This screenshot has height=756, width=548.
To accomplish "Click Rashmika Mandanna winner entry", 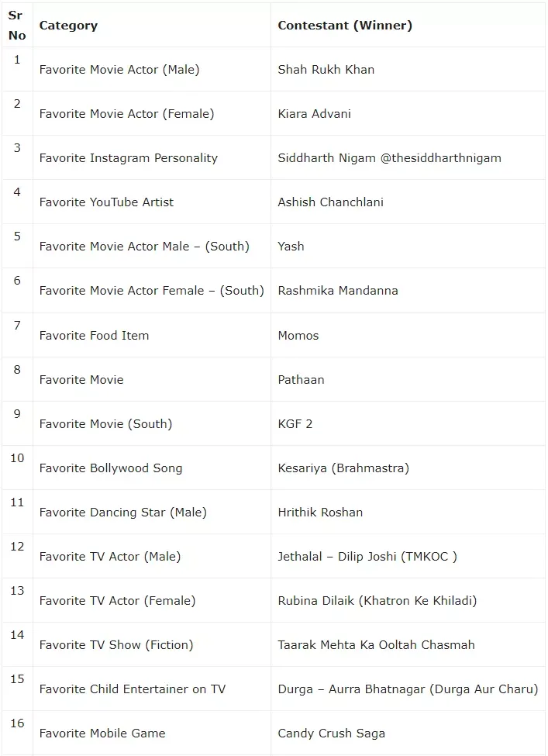I will click(x=338, y=291).
